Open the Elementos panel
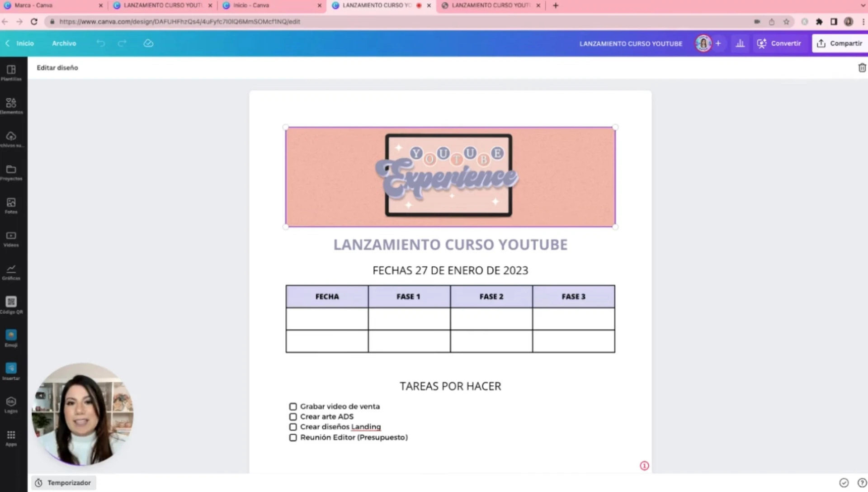The width and height of the screenshot is (868, 492). 11,106
